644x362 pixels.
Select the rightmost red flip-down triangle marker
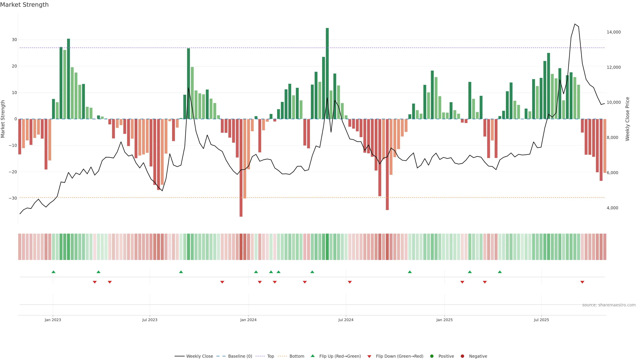(x=582, y=282)
